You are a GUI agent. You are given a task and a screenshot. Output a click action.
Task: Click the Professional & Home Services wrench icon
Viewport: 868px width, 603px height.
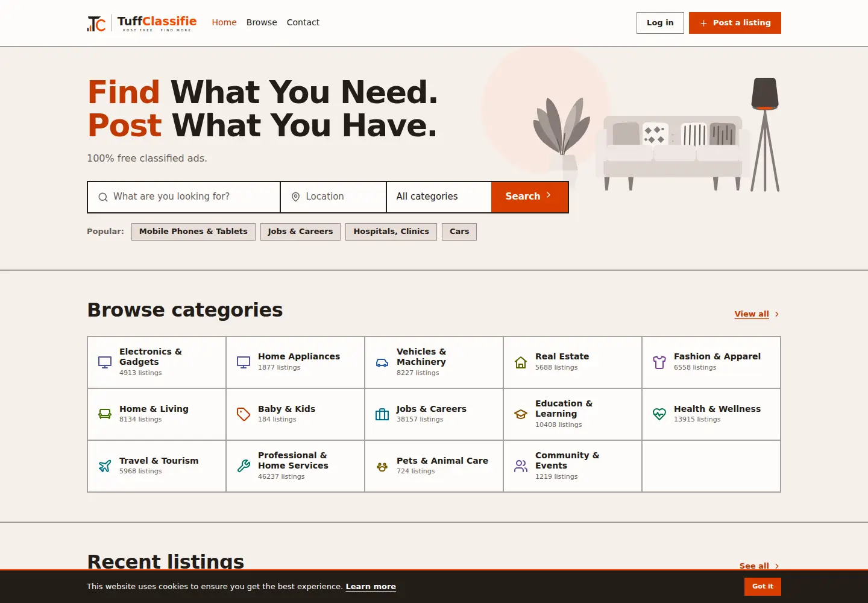[244, 466]
